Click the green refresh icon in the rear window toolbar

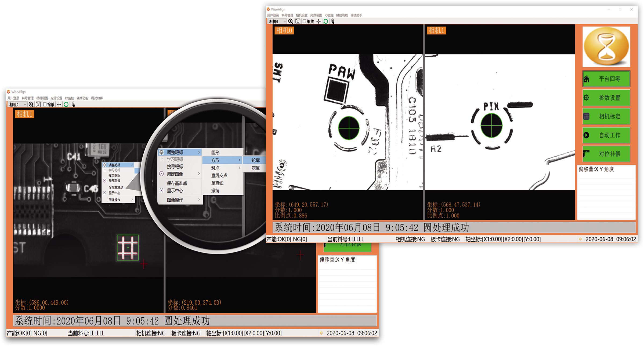point(66,104)
